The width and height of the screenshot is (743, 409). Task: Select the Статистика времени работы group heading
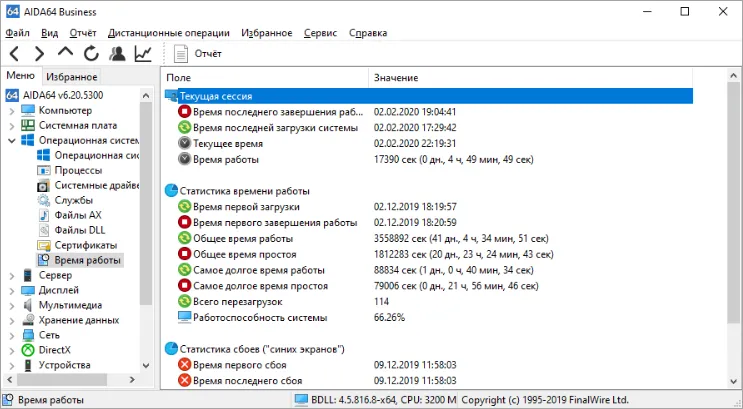tap(245, 191)
